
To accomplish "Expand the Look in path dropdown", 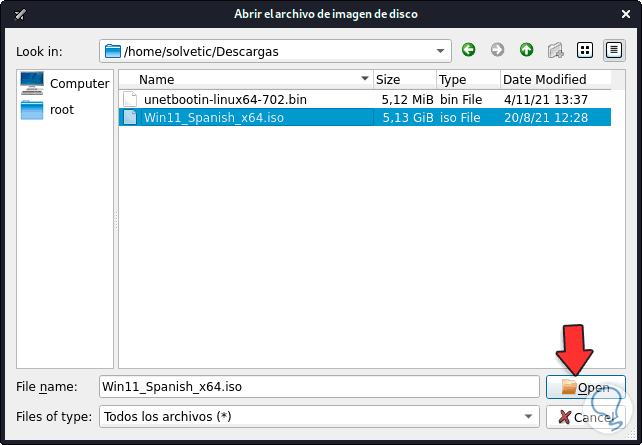I will (x=440, y=51).
